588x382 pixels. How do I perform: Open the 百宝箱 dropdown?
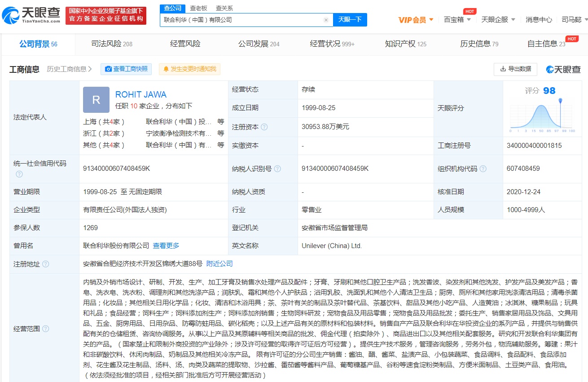tap(457, 19)
